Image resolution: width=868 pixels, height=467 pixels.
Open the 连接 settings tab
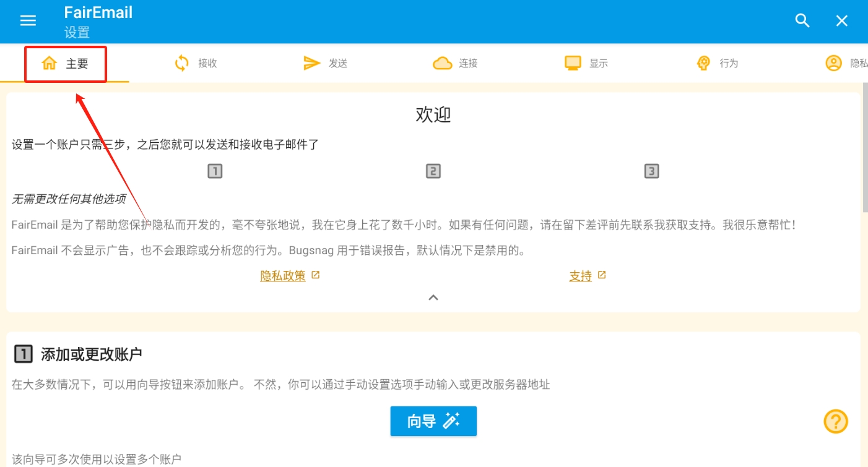(x=455, y=63)
